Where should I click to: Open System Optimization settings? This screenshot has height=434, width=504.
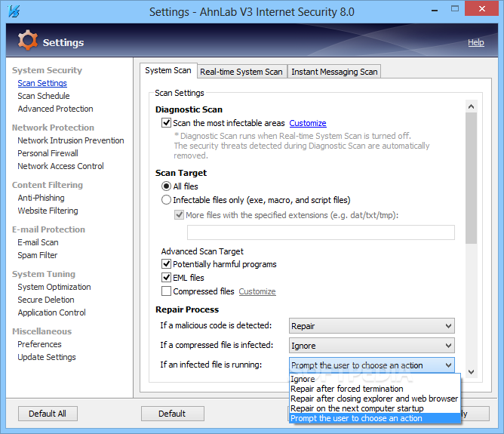coord(54,287)
